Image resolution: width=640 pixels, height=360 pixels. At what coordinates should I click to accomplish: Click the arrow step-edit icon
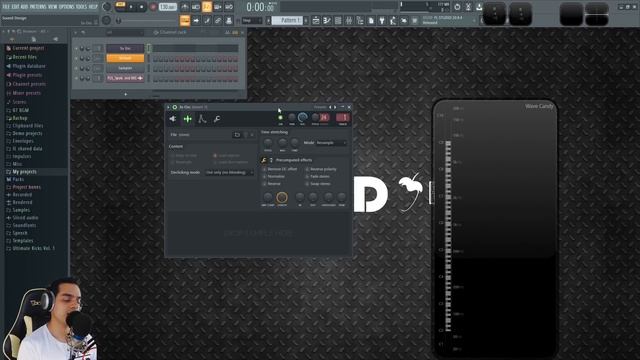[x=196, y=20]
